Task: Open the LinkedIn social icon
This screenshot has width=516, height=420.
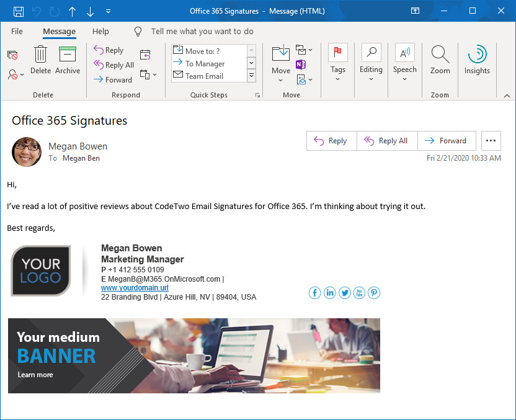Action: [330, 293]
